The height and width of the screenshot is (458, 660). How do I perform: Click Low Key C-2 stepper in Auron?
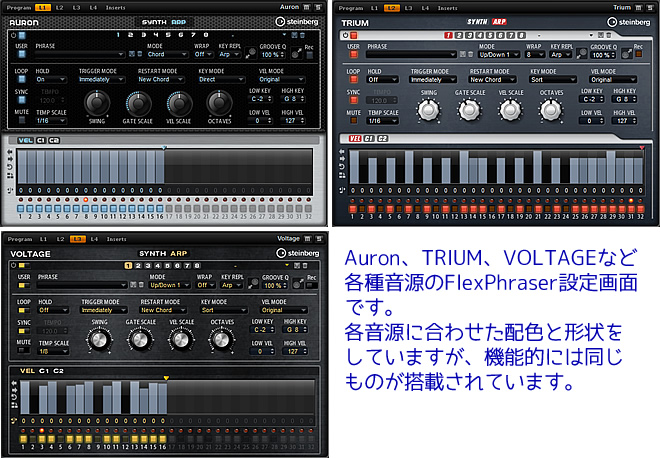(x=261, y=99)
